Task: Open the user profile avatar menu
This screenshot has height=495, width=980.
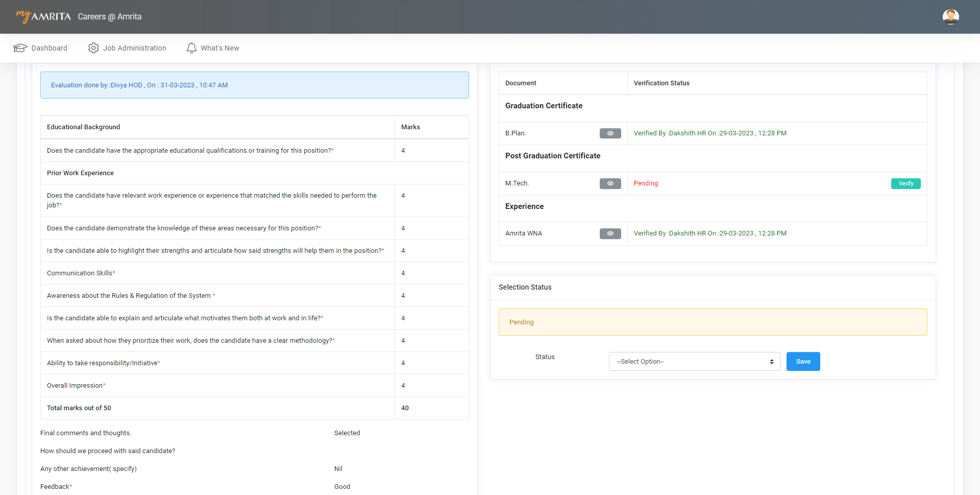Action: 950,17
